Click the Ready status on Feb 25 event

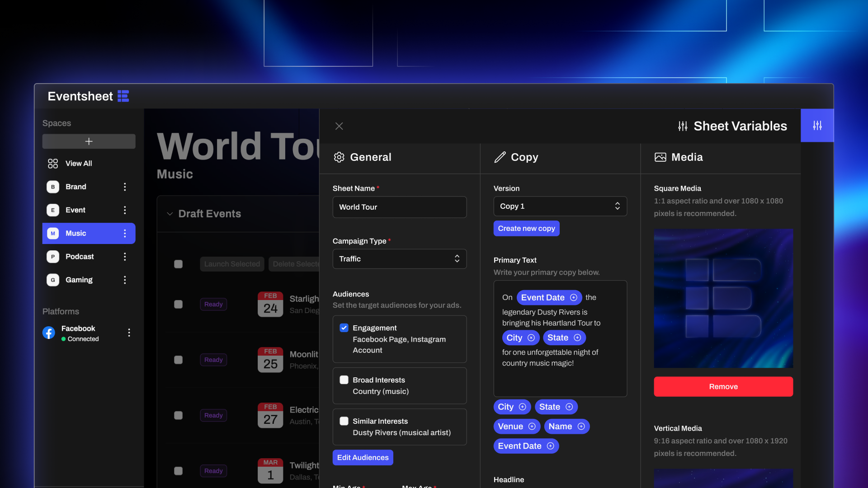[213, 360]
